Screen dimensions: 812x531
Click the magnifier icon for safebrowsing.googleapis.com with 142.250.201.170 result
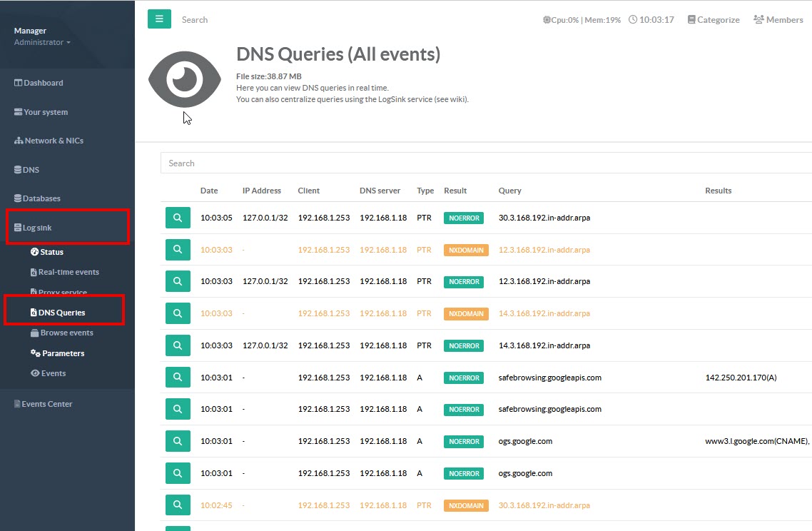point(178,378)
